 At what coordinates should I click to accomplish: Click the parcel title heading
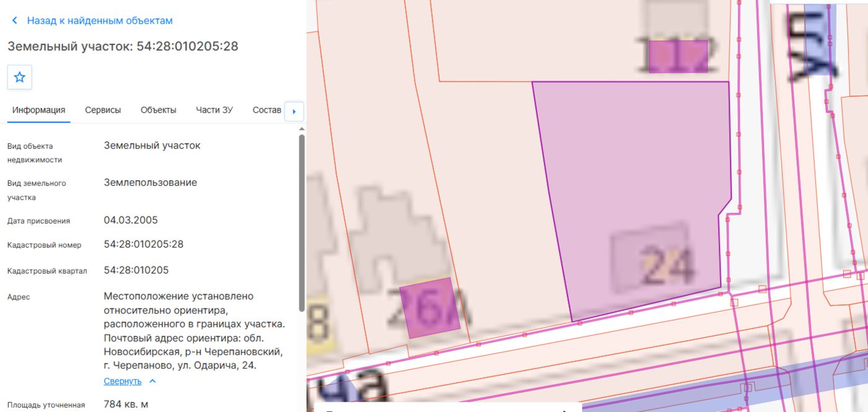(x=123, y=46)
